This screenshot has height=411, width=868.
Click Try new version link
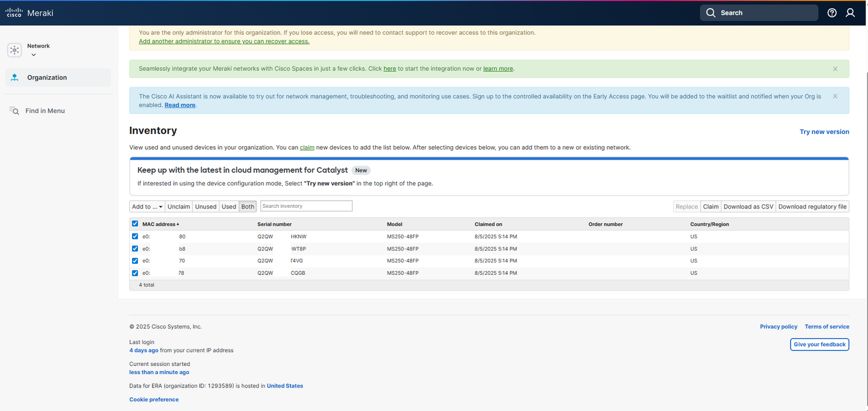[x=824, y=132]
